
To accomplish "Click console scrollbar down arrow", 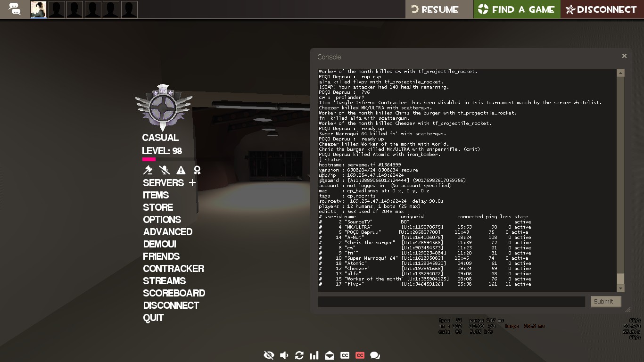I will coord(620,288).
